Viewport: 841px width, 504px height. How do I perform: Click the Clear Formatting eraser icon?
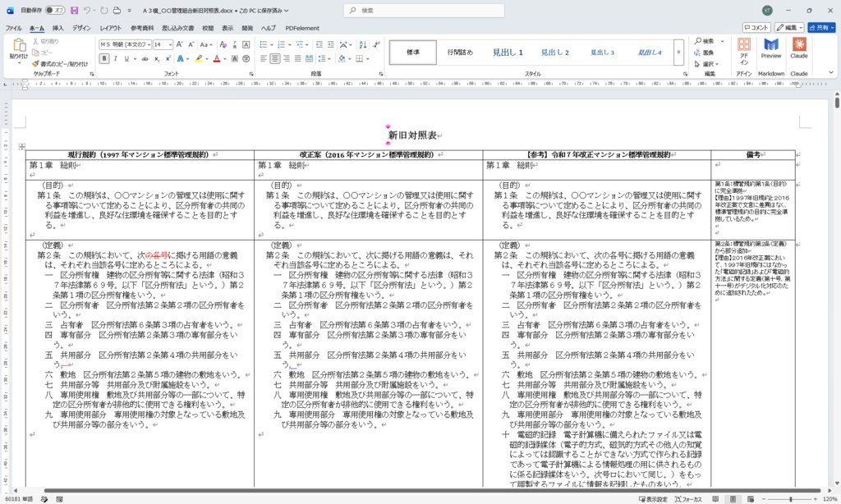pyautogui.click(x=223, y=44)
